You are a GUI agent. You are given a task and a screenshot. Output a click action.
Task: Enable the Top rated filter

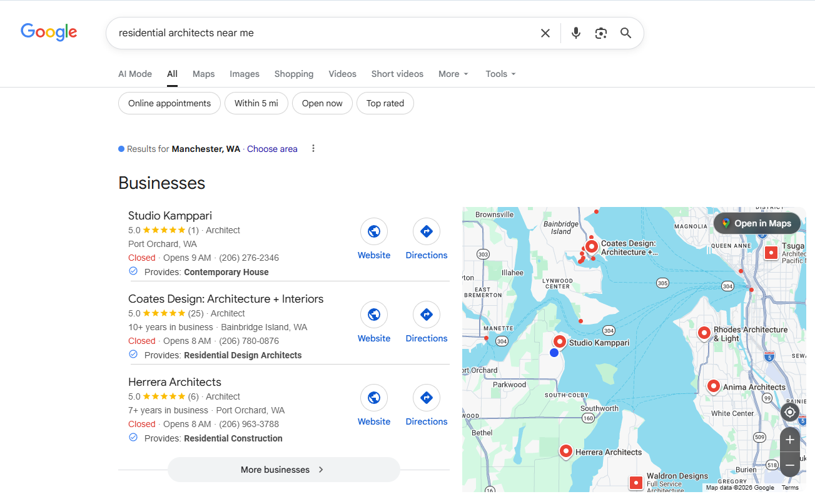385,103
